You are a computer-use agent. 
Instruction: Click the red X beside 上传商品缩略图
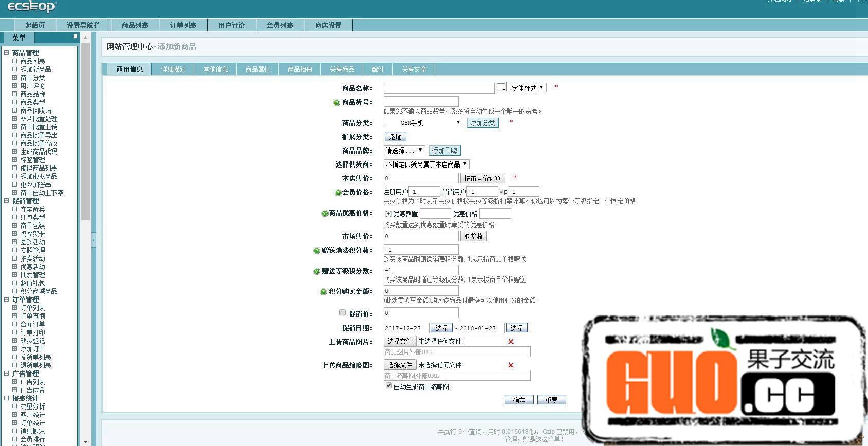click(x=511, y=365)
